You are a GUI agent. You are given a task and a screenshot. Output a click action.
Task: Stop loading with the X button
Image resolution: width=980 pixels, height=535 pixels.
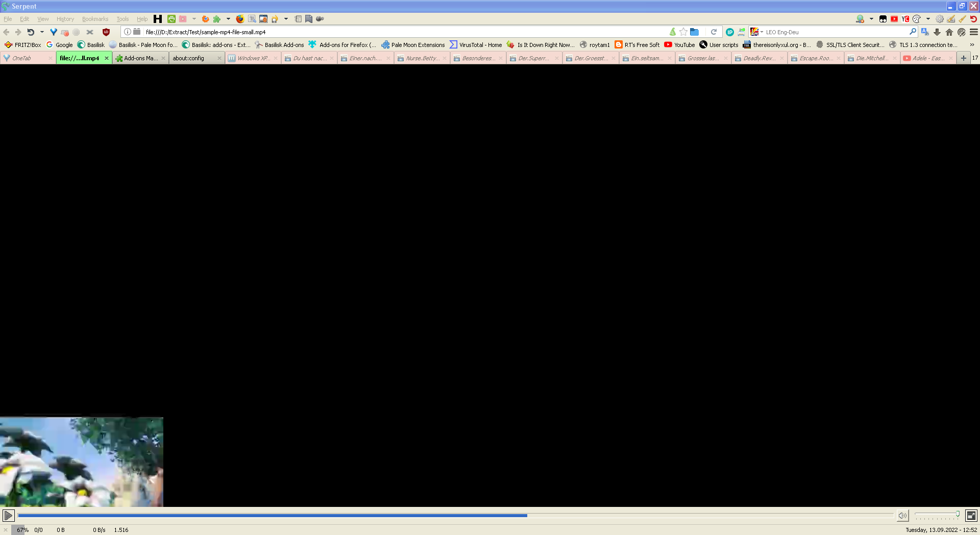coord(90,32)
